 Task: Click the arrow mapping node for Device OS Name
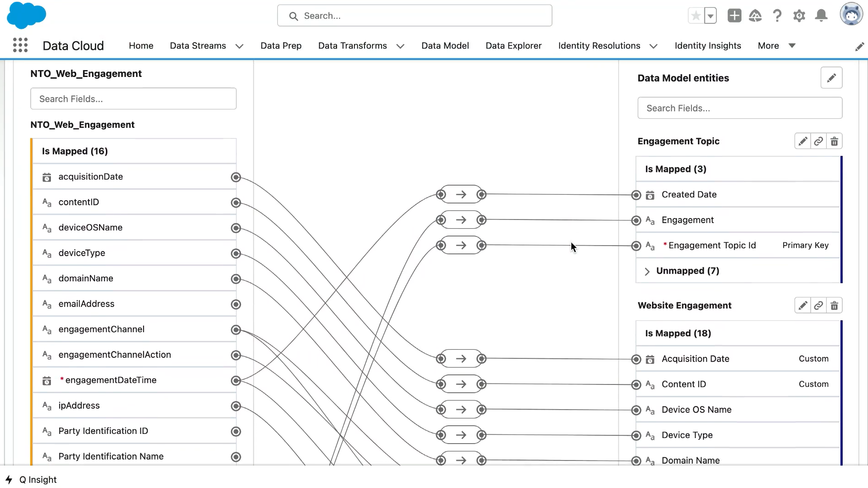click(x=461, y=409)
